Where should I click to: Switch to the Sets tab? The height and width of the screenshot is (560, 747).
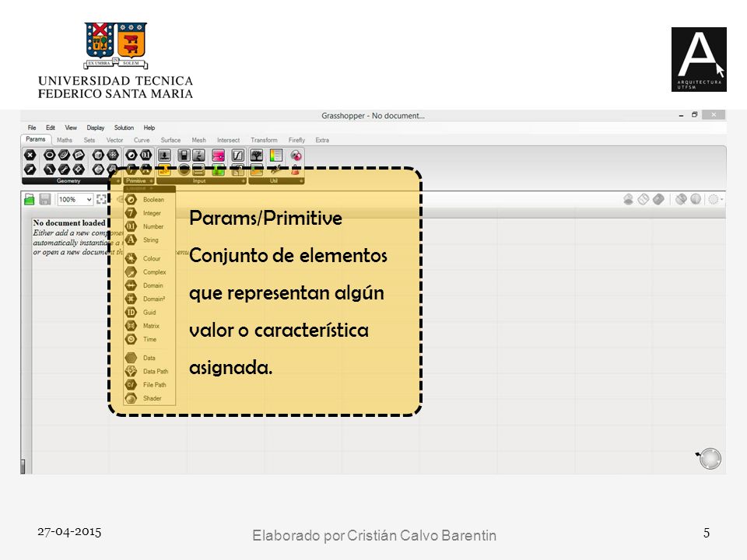(x=89, y=140)
